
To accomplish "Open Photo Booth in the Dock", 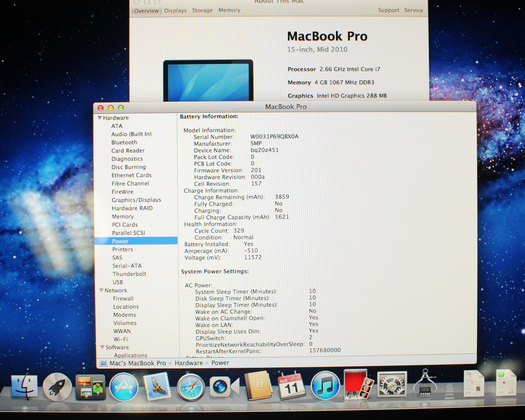I will click(x=358, y=384).
